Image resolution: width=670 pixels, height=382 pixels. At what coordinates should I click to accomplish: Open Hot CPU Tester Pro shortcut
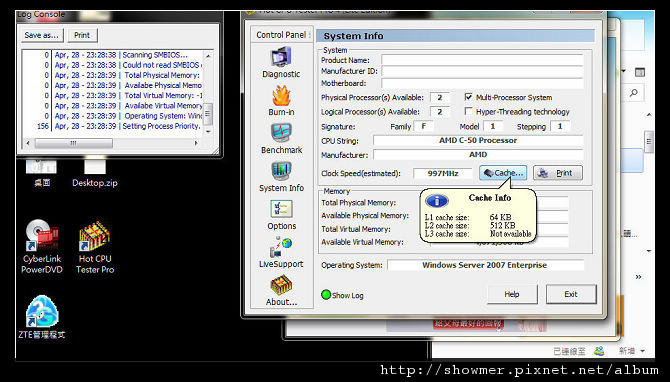[x=94, y=235]
